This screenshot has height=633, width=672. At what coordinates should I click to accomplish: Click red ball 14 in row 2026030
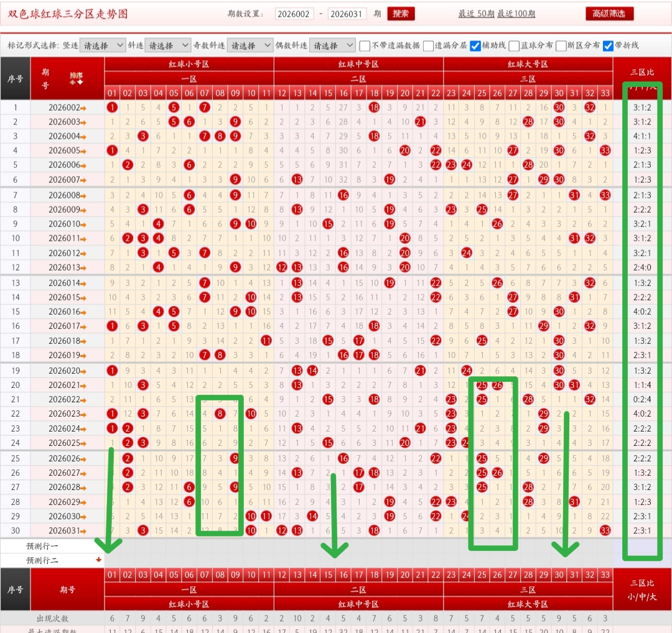pyautogui.click(x=312, y=516)
